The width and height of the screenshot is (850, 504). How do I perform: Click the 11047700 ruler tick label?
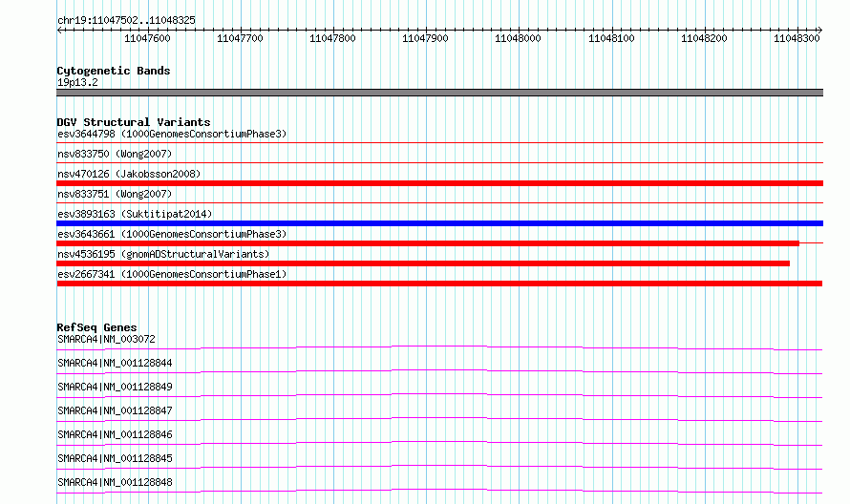point(240,38)
